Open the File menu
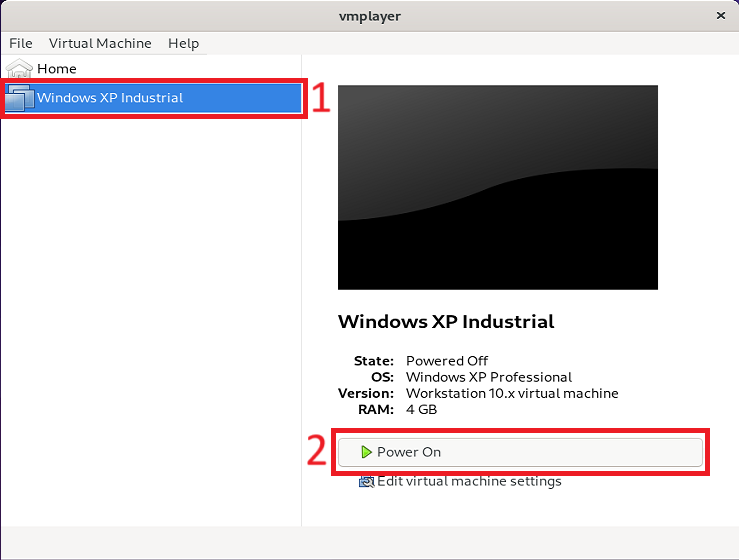739x560 pixels. [21, 43]
